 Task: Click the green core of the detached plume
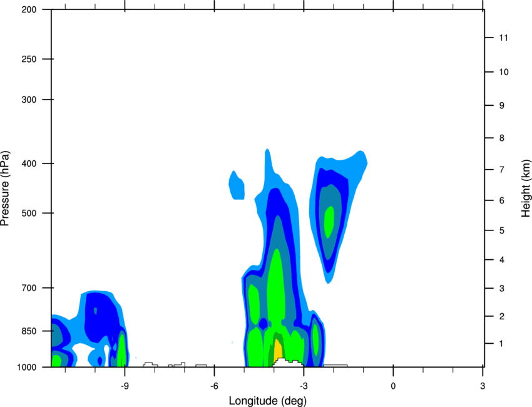tap(329, 222)
